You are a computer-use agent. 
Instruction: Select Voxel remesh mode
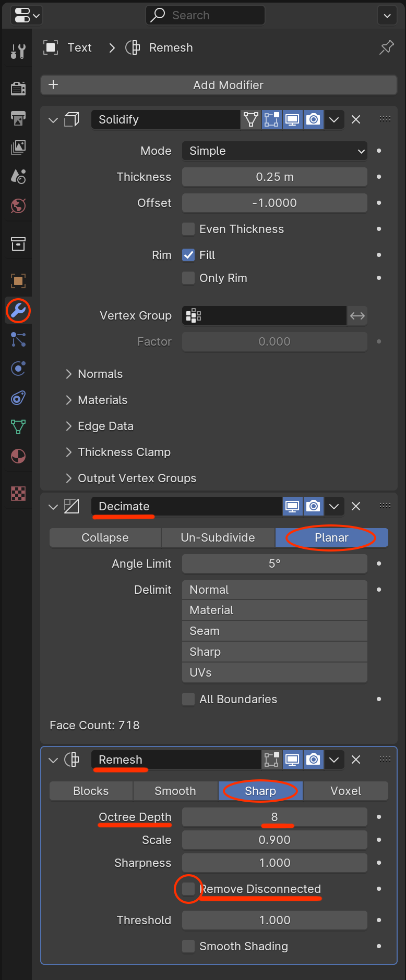click(345, 791)
